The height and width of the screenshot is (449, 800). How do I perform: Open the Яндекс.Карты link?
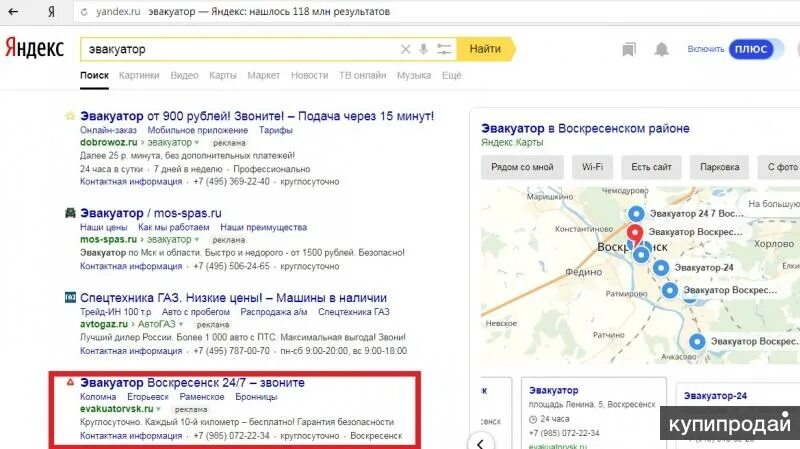point(512,143)
